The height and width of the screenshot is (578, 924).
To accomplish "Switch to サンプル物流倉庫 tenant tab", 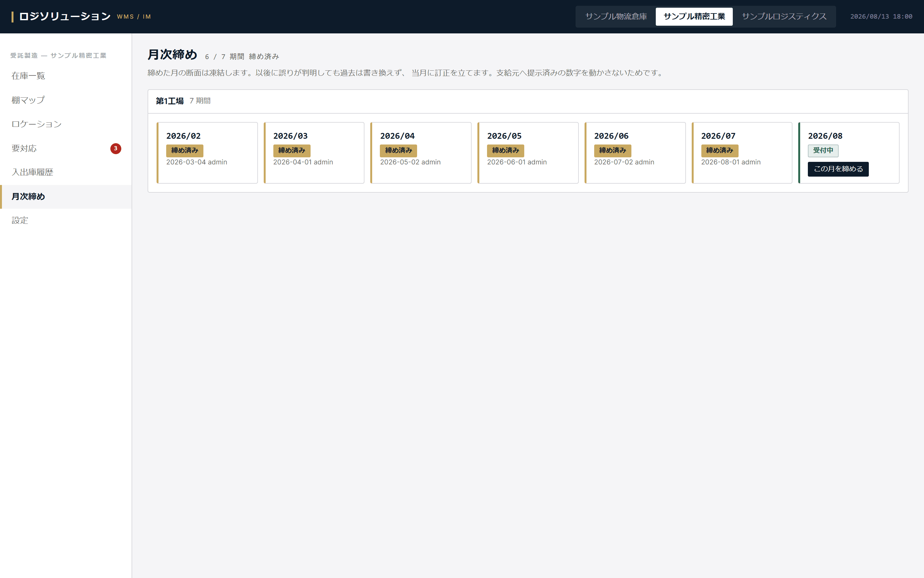I will pos(616,16).
